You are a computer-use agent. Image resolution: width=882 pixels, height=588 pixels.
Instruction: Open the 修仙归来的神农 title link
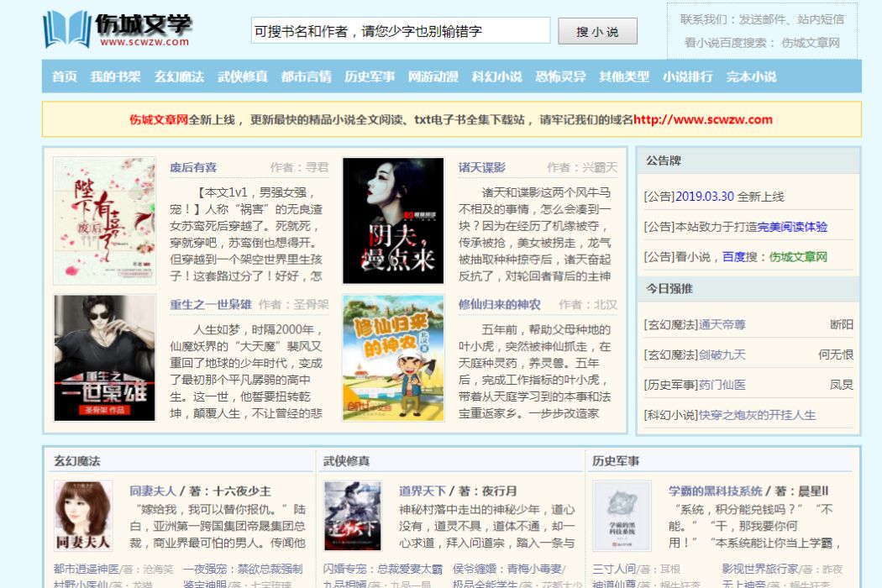[x=499, y=304]
